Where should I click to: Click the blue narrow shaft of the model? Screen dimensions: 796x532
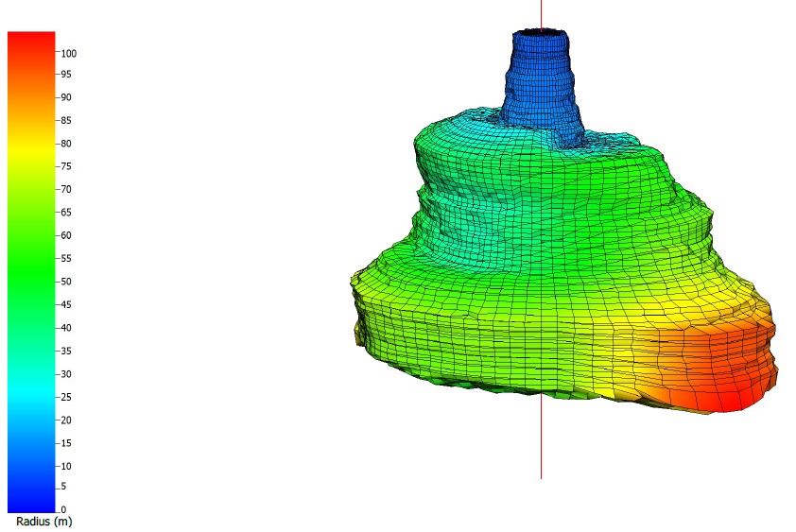tap(539, 85)
